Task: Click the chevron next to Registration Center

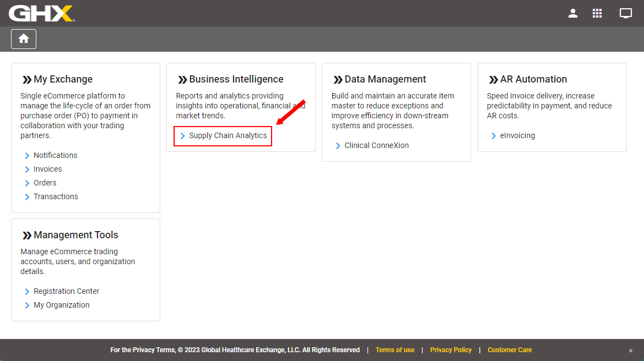Action: [x=27, y=292]
